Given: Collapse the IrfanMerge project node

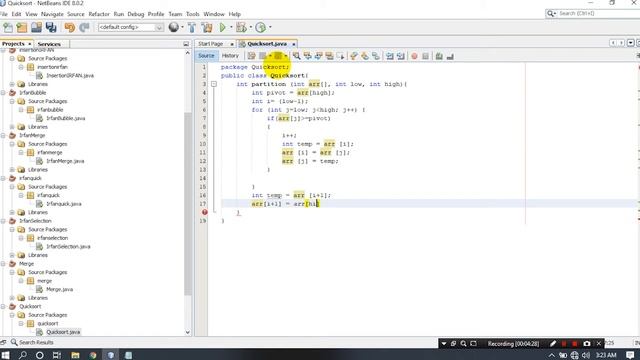Looking at the screenshot, I should tap(3, 135).
